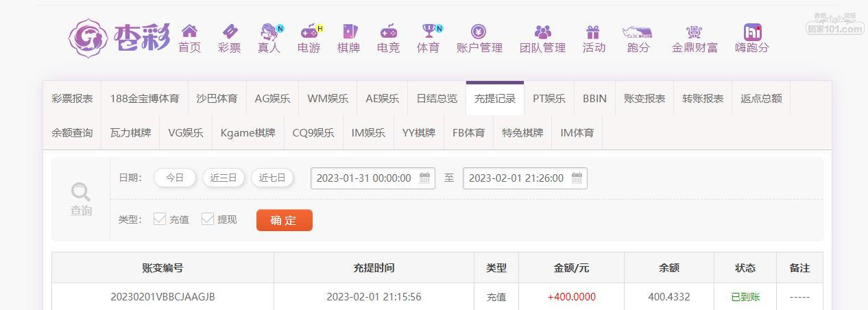Switch to AE娱乐 tab
868x310 pixels.
[x=383, y=98]
